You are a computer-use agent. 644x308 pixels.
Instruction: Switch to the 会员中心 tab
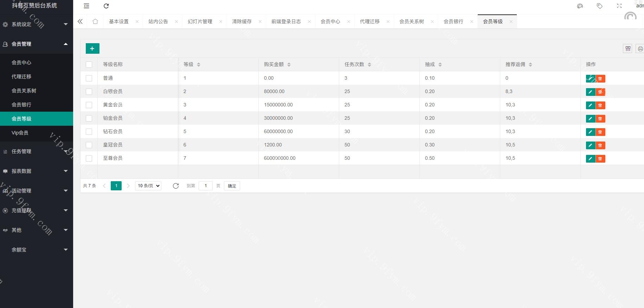(330, 21)
